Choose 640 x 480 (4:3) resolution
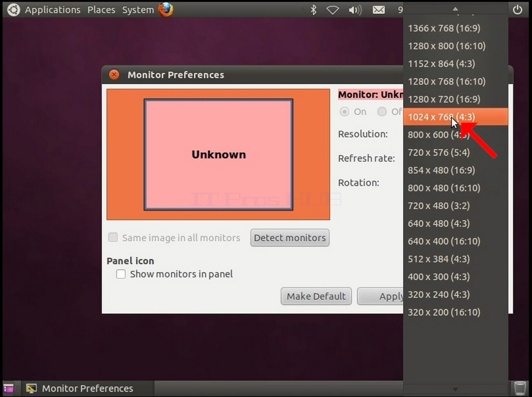This screenshot has height=397, width=532. point(456,224)
